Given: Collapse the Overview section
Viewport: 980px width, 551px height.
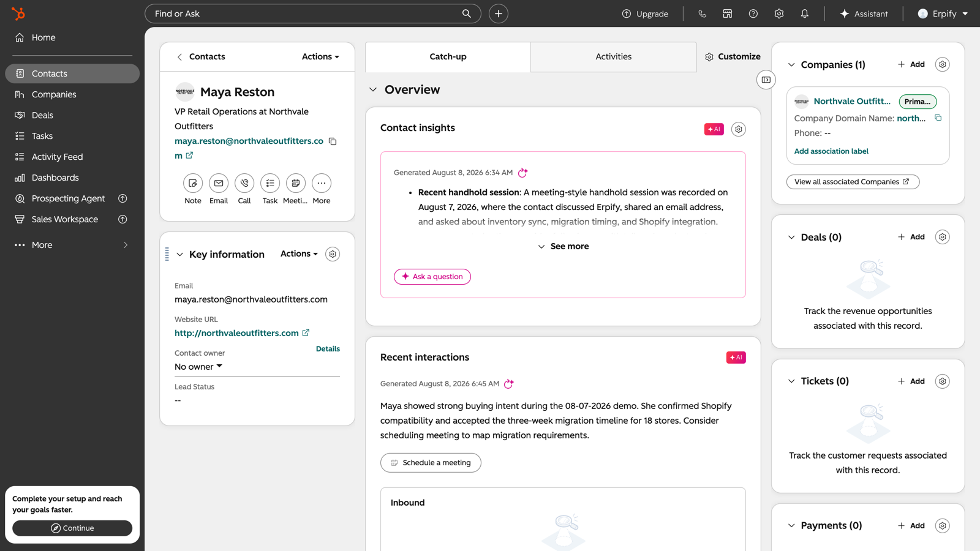Looking at the screenshot, I should click(x=373, y=89).
